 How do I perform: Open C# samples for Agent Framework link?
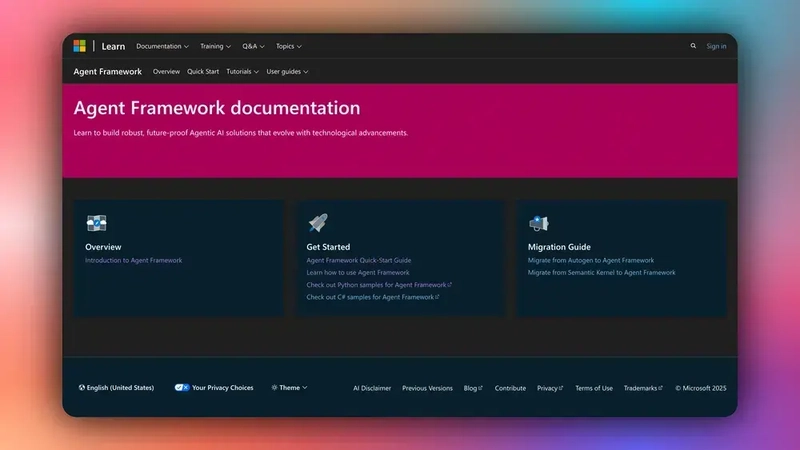pyautogui.click(x=372, y=297)
